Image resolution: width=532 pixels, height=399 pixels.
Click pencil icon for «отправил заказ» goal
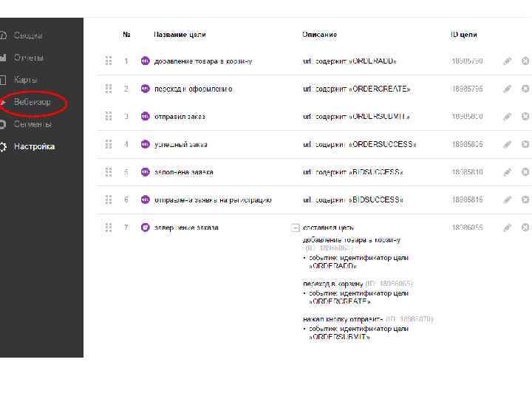508,116
